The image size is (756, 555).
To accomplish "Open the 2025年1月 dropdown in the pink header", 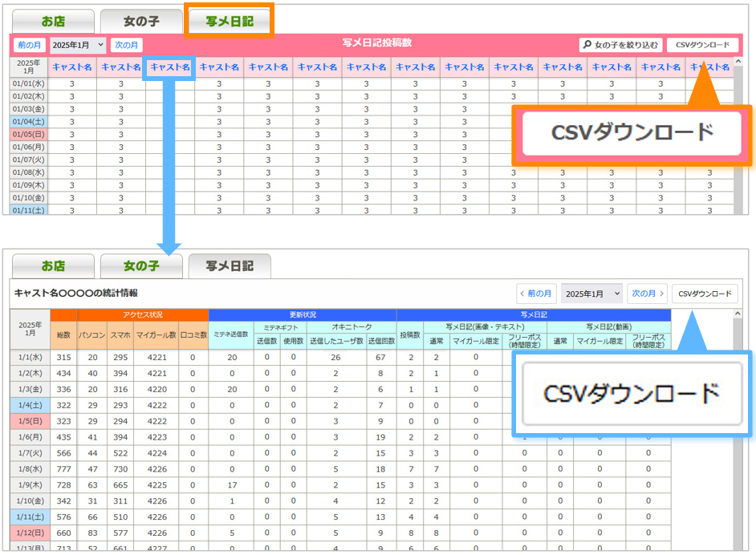I will pos(78,45).
